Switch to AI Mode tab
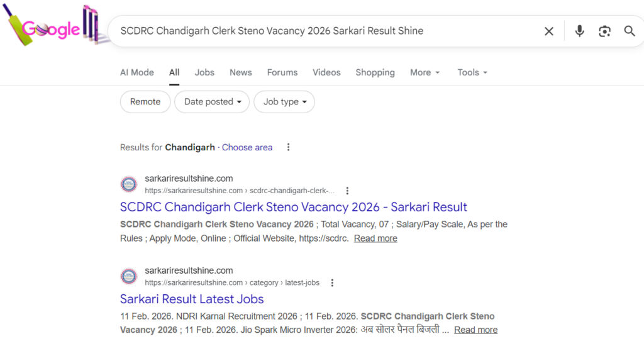Screen dimensions: 644x346 point(137,72)
